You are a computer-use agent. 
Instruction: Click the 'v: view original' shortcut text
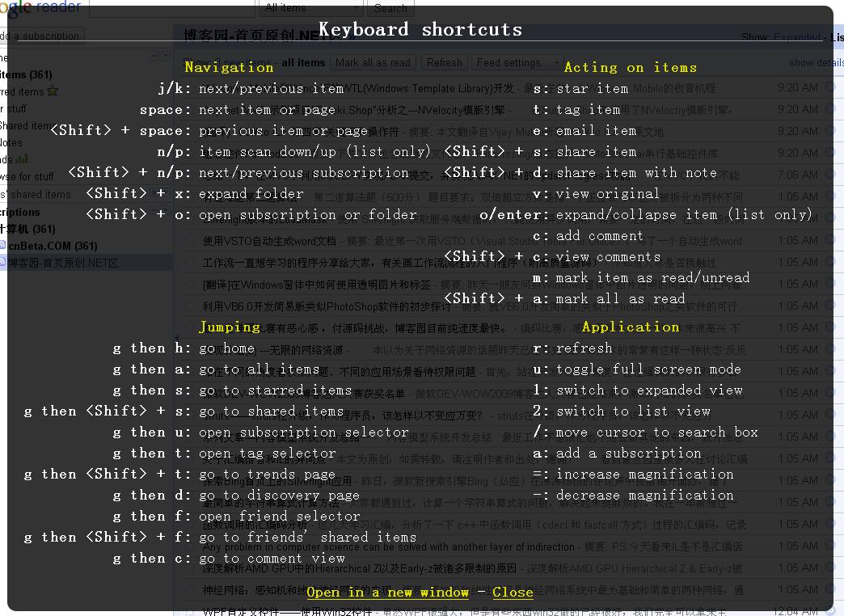(596, 193)
